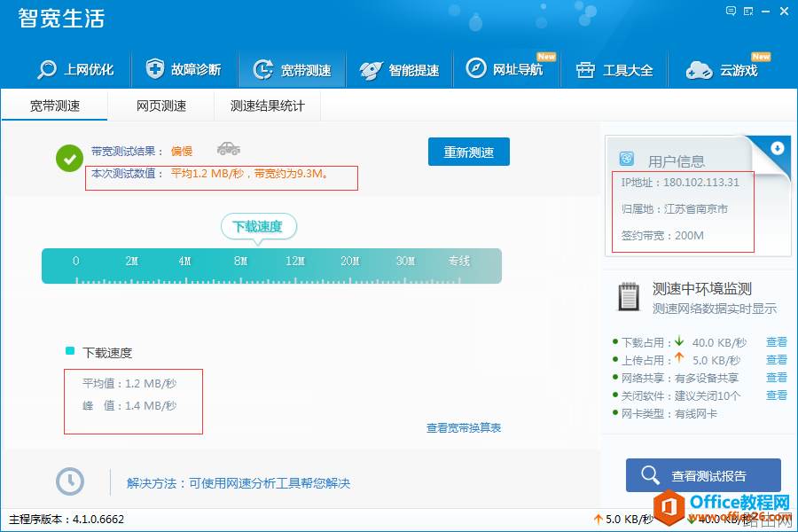Click the download arrow icon on user info card
This screenshot has height=532, width=798.
coord(777,148)
